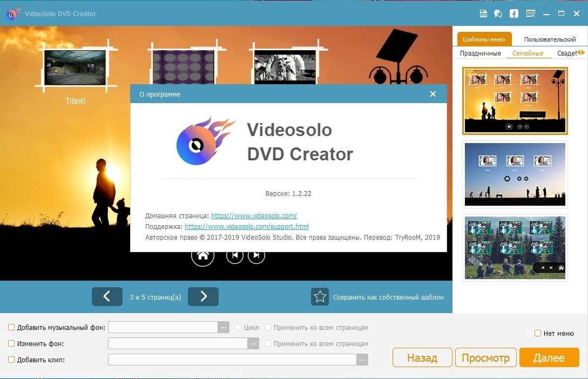Open the support.html support link
The width and height of the screenshot is (588, 379).
click(246, 226)
